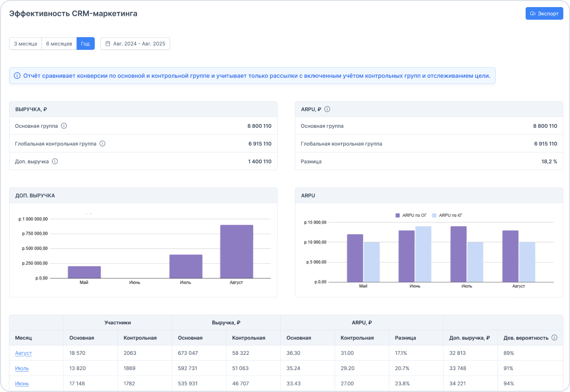Click info icon next to Основная группа
The height and width of the screenshot is (392, 570).
(64, 126)
